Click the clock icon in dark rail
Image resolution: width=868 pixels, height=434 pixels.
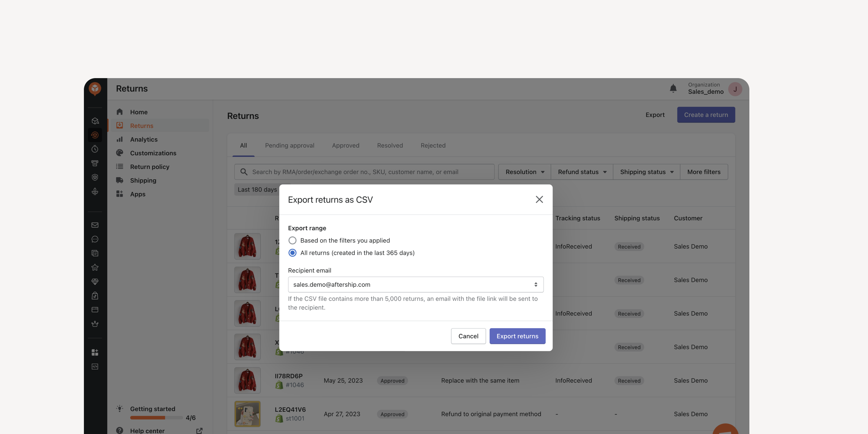tap(95, 149)
